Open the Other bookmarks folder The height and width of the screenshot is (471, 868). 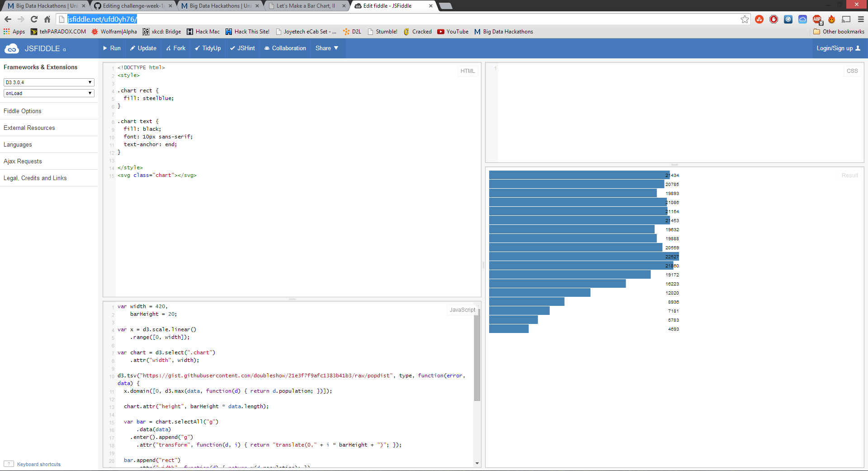coord(839,32)
